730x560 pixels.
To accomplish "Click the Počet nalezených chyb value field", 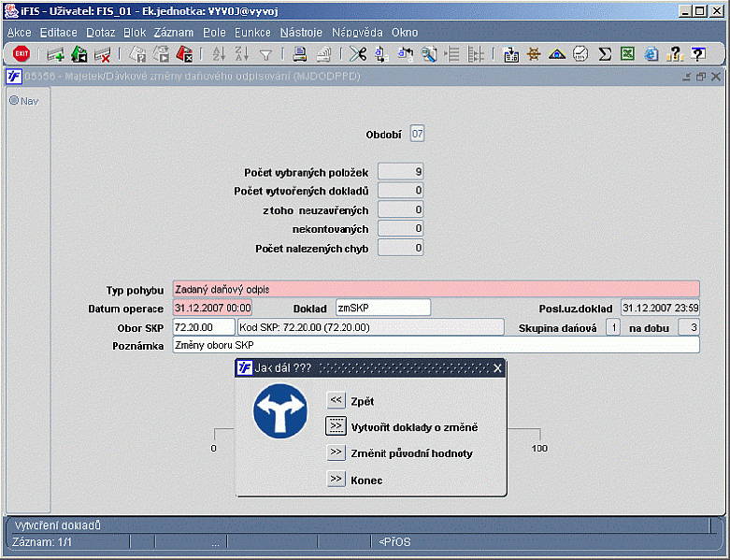I will (400, 248).
